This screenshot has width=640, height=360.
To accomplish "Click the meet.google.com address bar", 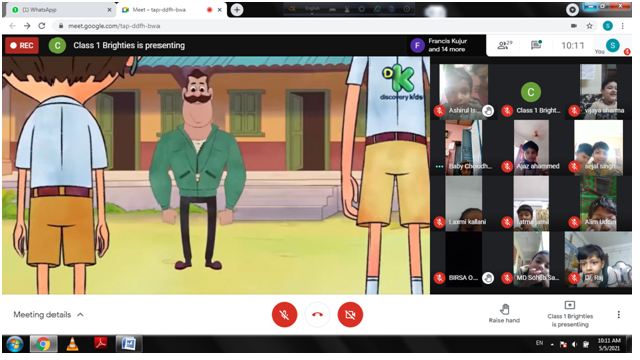I will tap(310, 26).
